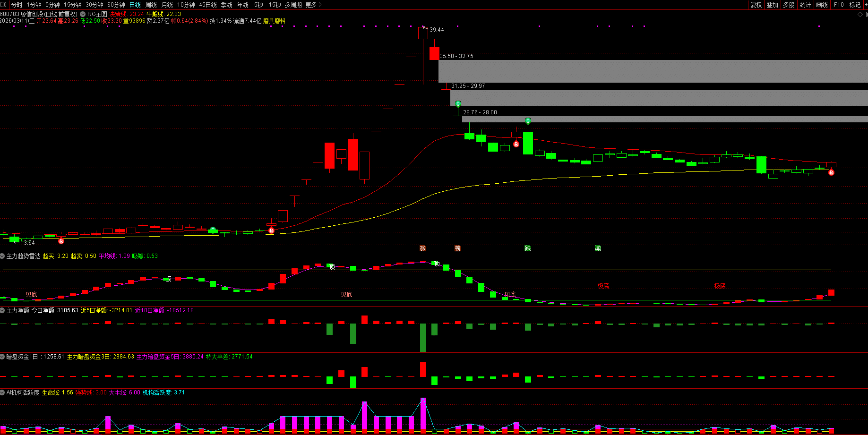Expand the 更多 periods list

(313, 5)
